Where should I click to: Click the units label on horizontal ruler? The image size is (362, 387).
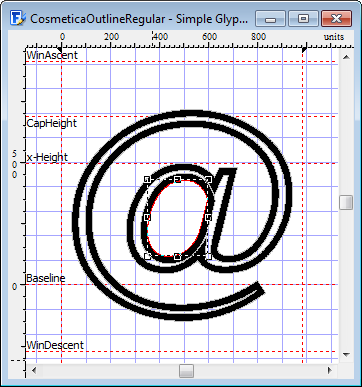334,37
